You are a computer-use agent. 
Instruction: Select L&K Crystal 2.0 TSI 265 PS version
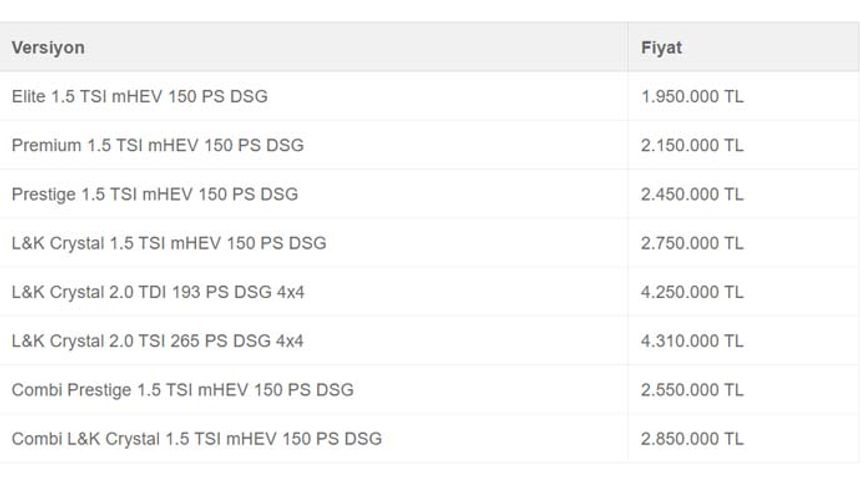pos(157,341)
